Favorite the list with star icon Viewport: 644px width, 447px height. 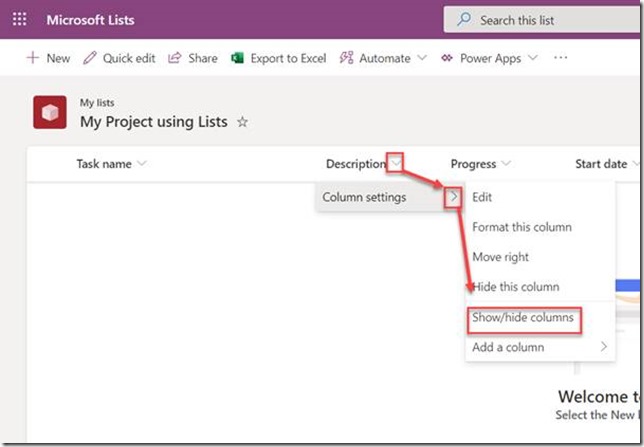point(241,122)
